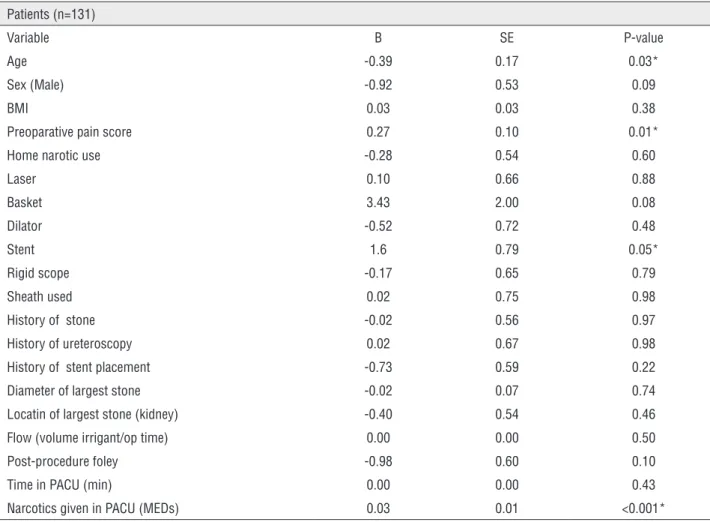This screenshot has width=710, height=522.
Task: Select the 'Sex (Male)' row label
Action: tap(35, 85)
